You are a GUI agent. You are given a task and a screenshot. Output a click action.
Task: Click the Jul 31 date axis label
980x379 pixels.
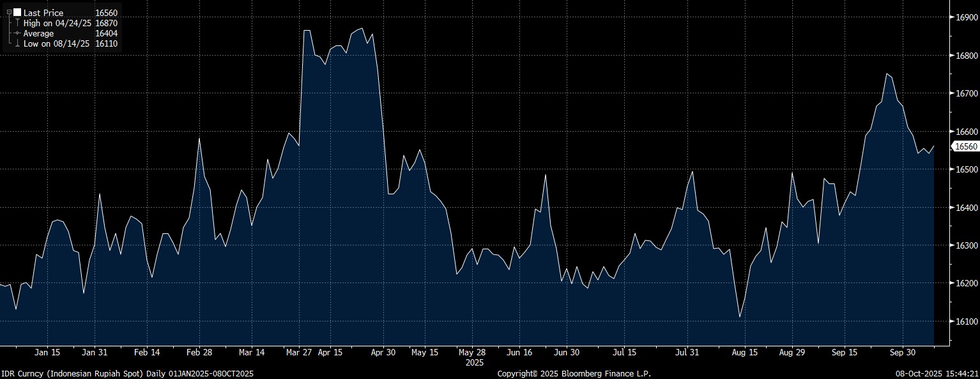coord(687,352)
